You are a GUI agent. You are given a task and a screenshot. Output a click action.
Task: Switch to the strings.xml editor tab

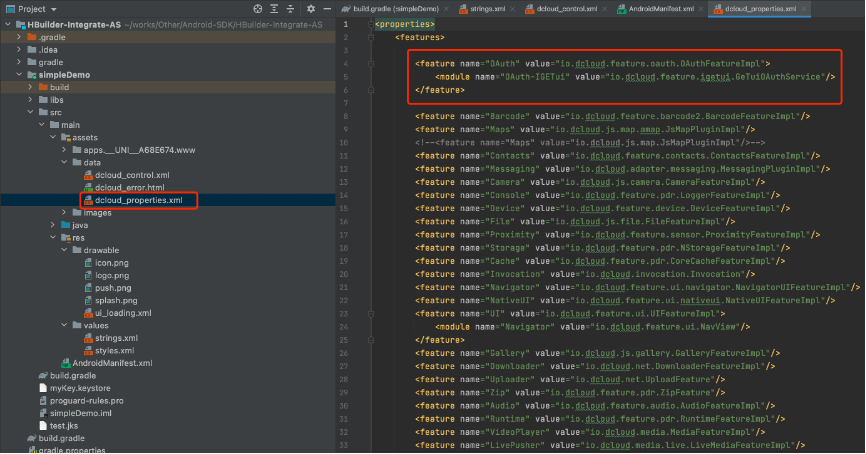[x=487, y=9]
